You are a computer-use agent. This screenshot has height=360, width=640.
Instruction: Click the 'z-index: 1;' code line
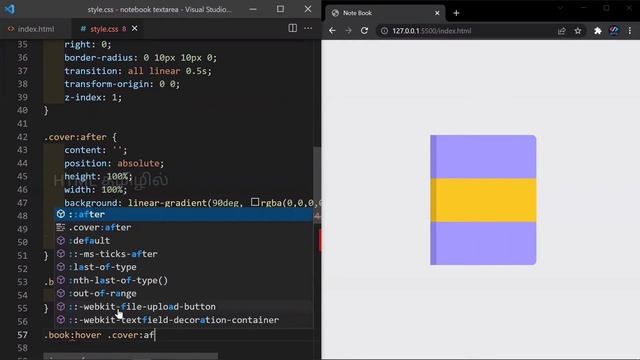[93, 97]
